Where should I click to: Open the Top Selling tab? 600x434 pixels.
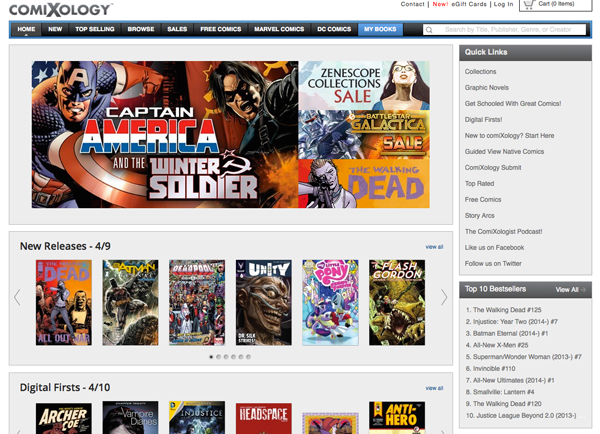coord(95,30)
